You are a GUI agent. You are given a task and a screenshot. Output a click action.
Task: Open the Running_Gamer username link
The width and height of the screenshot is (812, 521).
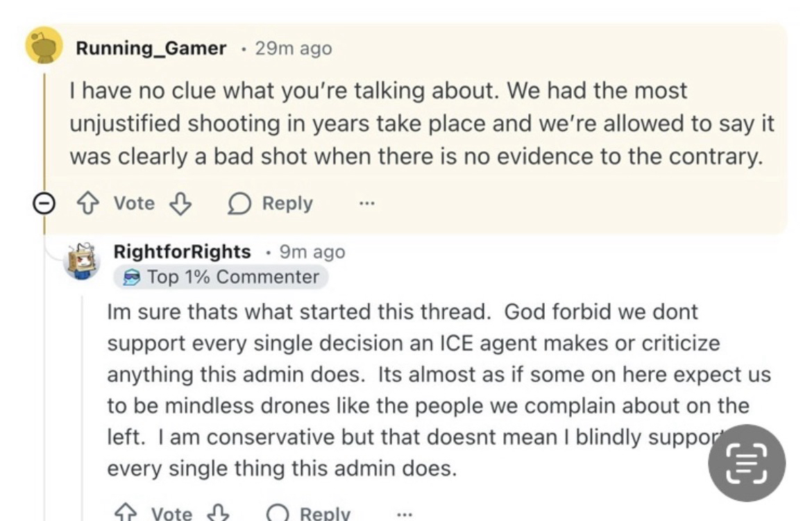(151, 49)
